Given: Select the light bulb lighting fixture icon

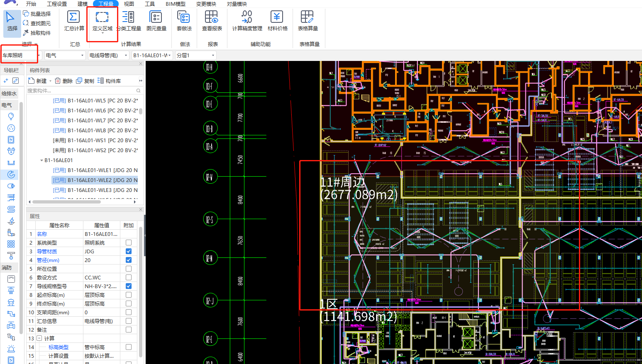Looking at the screenshot, I should click(11, 116).
